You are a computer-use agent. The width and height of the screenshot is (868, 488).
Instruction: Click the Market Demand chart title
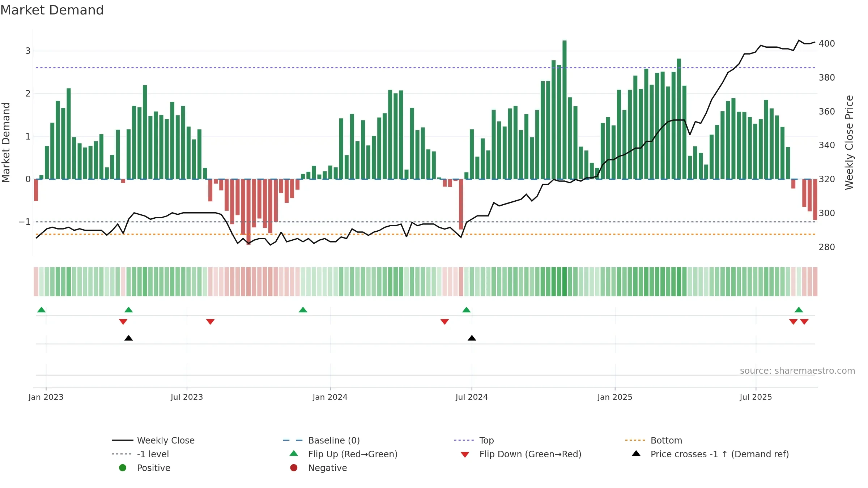[x=52, y=10]
